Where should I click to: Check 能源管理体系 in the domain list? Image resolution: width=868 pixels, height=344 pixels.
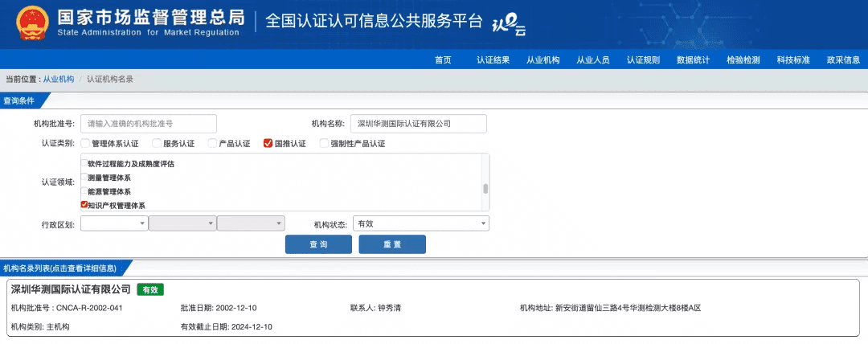click(84, 191)
